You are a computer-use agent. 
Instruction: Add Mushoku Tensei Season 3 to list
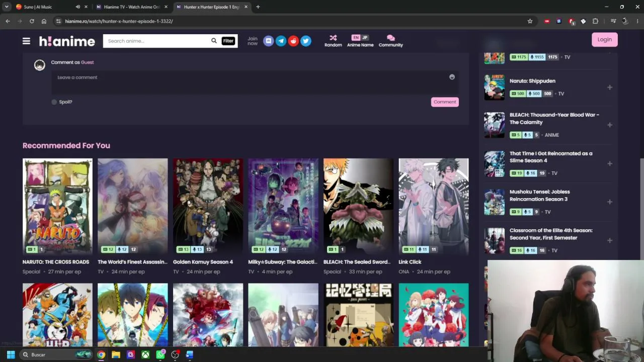click(x=609, y=202)
